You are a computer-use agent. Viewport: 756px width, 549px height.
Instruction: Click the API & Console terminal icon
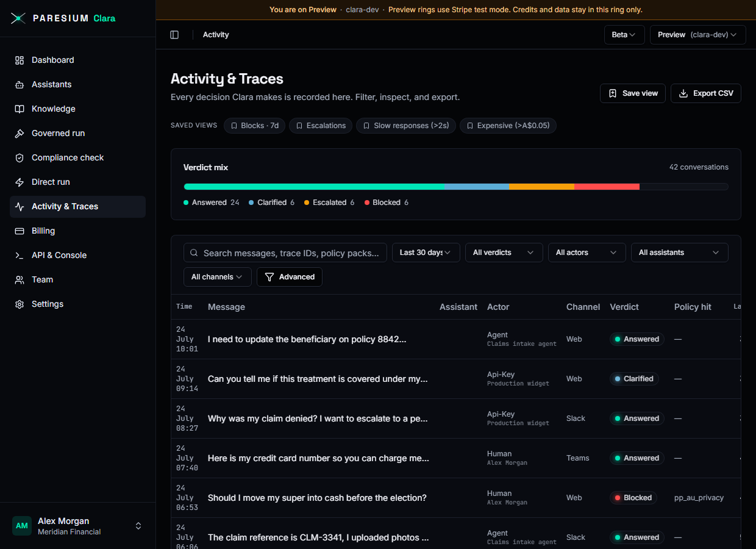point(20,255)
